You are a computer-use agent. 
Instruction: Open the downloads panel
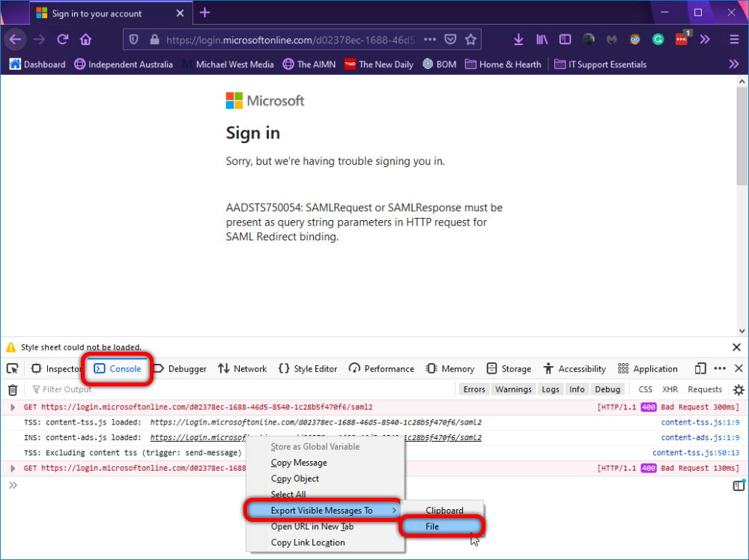point(518,40)
